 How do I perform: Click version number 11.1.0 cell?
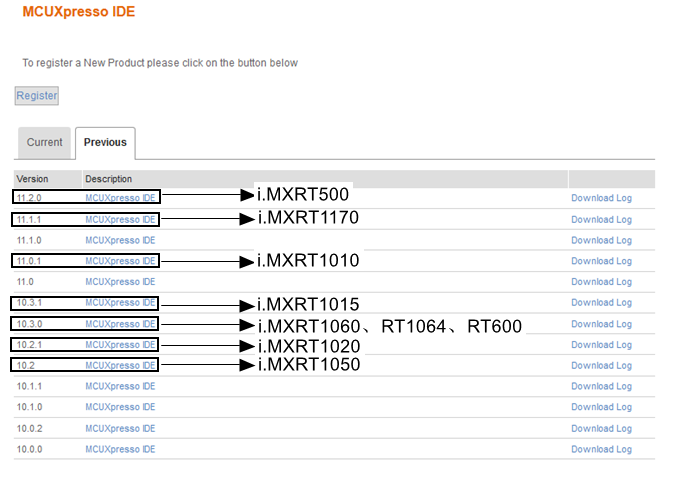29,240
